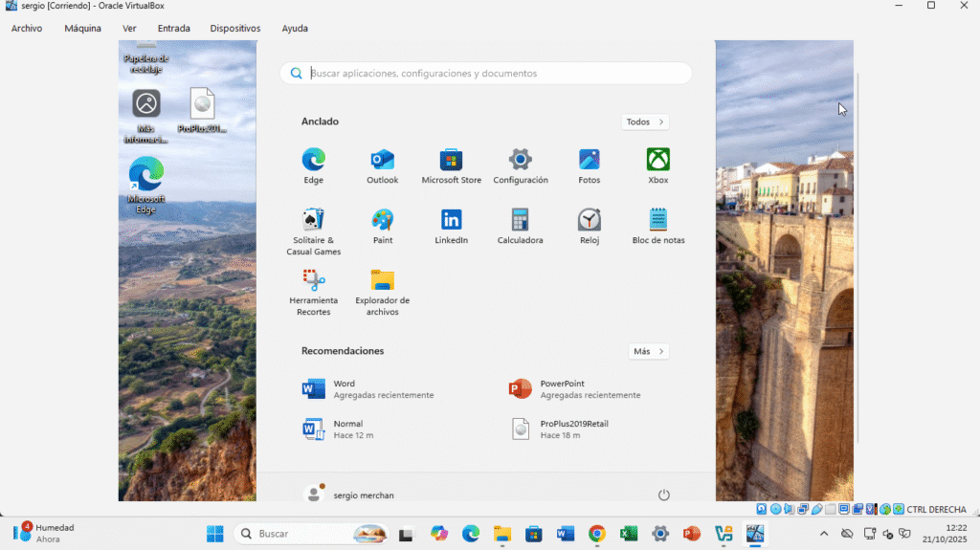
Task: Open recommended ProPlus2019Retail file
Action: coord(574,429)
